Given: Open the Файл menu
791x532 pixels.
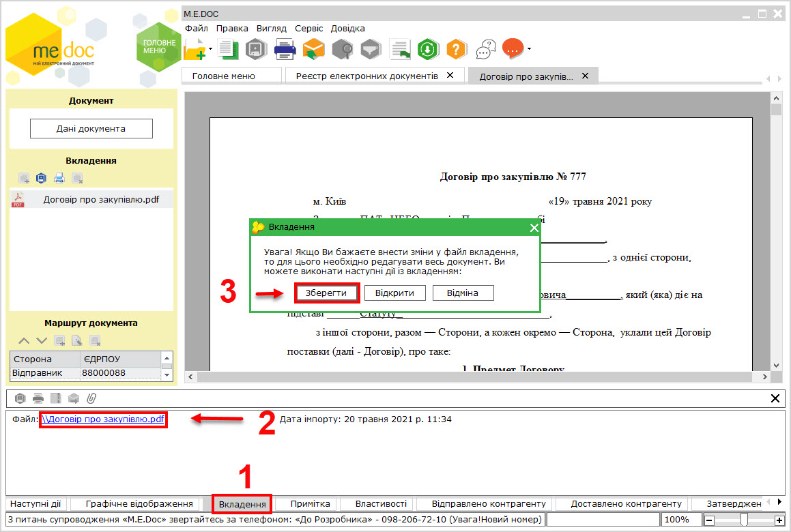Looking at the screenshot, I should (x=197, y=28).
